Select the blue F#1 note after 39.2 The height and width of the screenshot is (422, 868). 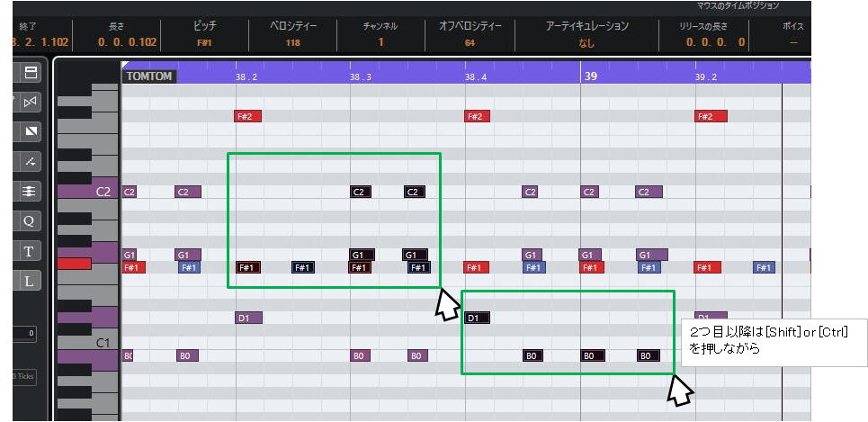click(x=764, y=268)
